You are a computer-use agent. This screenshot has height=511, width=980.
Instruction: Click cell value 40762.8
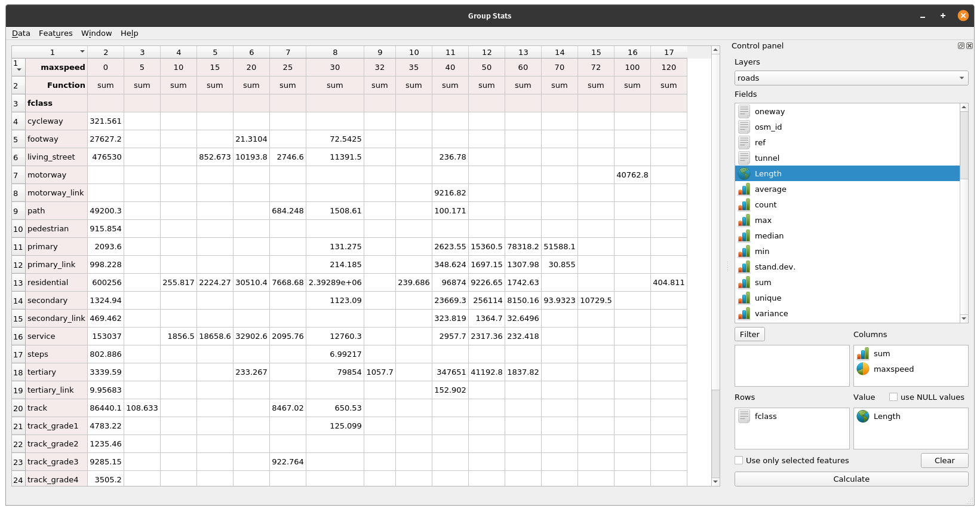[632, 175]
